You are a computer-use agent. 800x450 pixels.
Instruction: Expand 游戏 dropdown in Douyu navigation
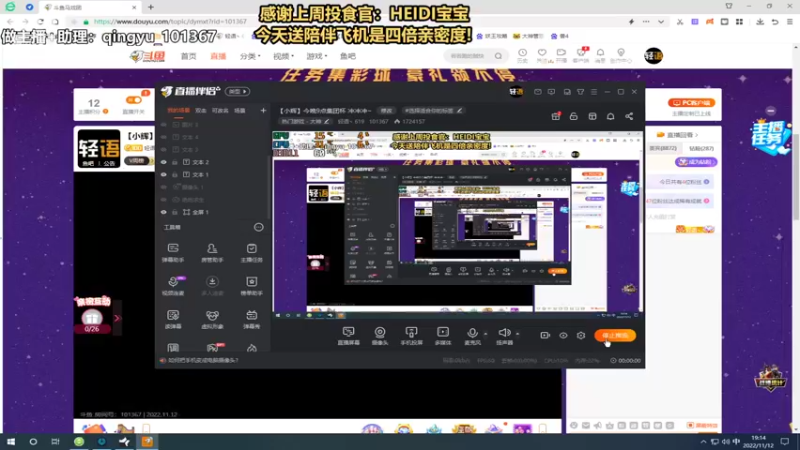pos(316,56)
